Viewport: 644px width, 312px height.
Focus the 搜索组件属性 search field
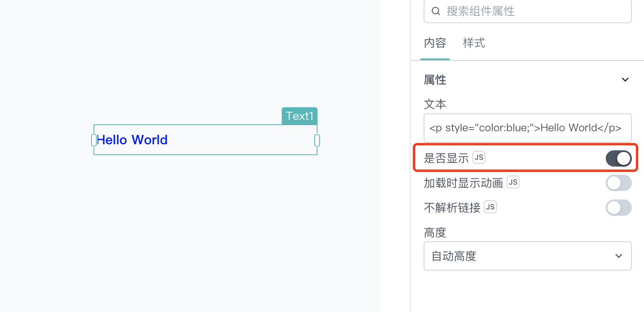pos(528,11)
